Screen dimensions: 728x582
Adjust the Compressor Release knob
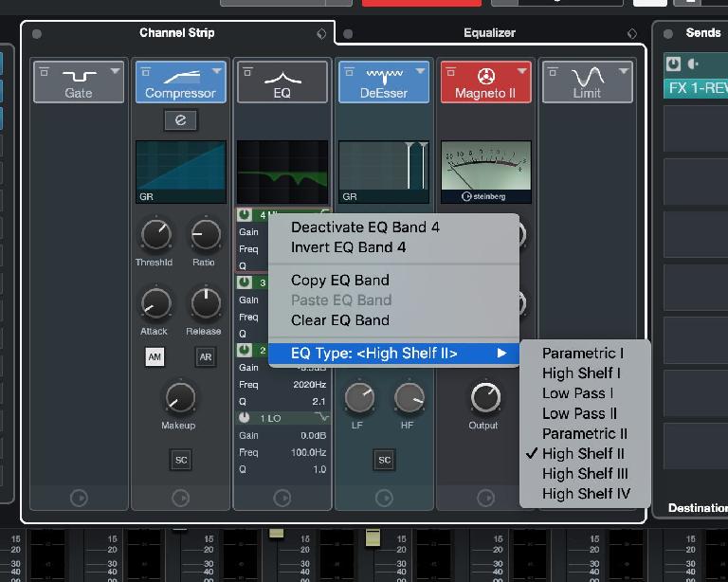(206, 303)
